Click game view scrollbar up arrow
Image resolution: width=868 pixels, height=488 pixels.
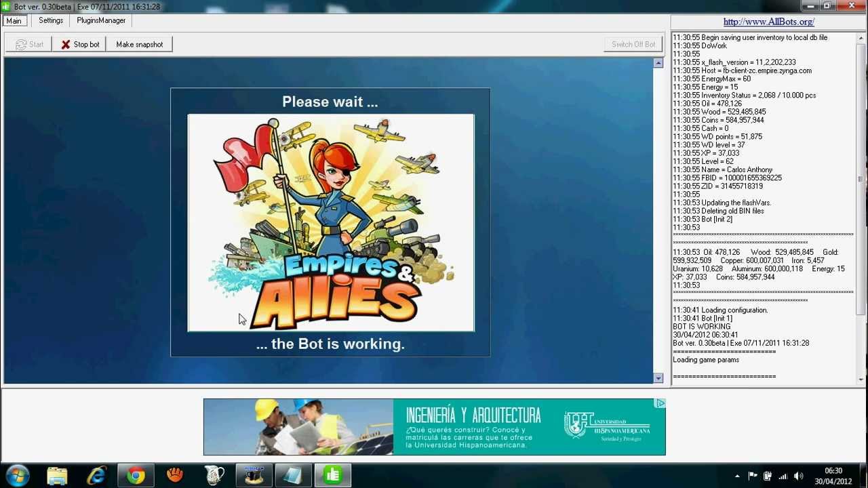click(658, 63)
